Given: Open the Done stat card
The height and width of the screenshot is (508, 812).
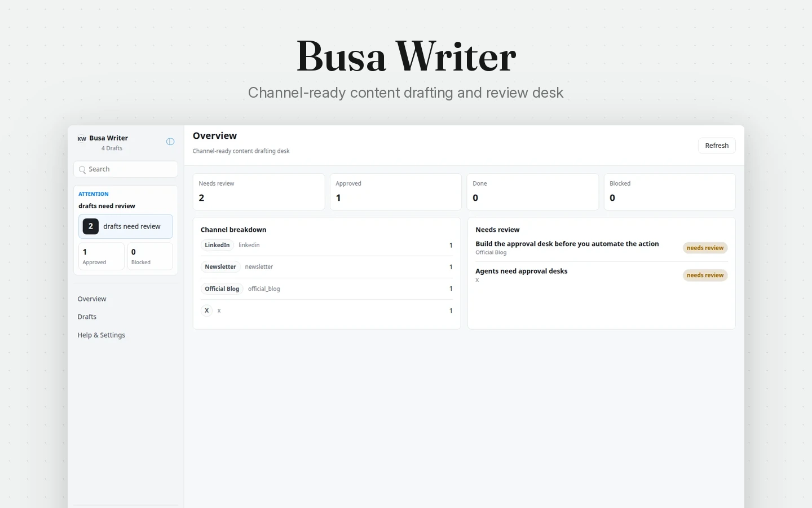Looking at the screenshot, I should 533,192.
